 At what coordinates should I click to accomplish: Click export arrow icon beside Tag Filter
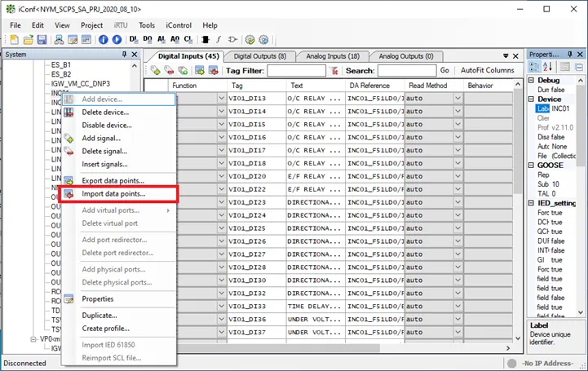[x=200, y=70]
